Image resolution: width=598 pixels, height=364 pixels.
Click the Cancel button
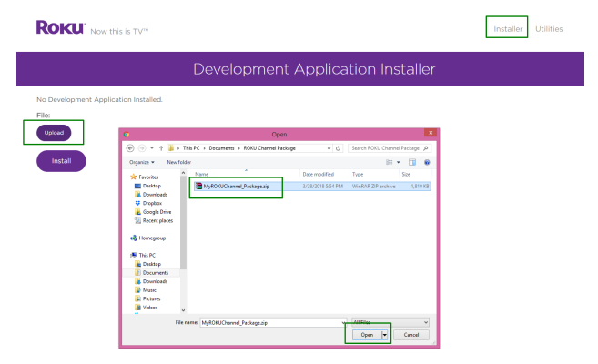[411, 335]
